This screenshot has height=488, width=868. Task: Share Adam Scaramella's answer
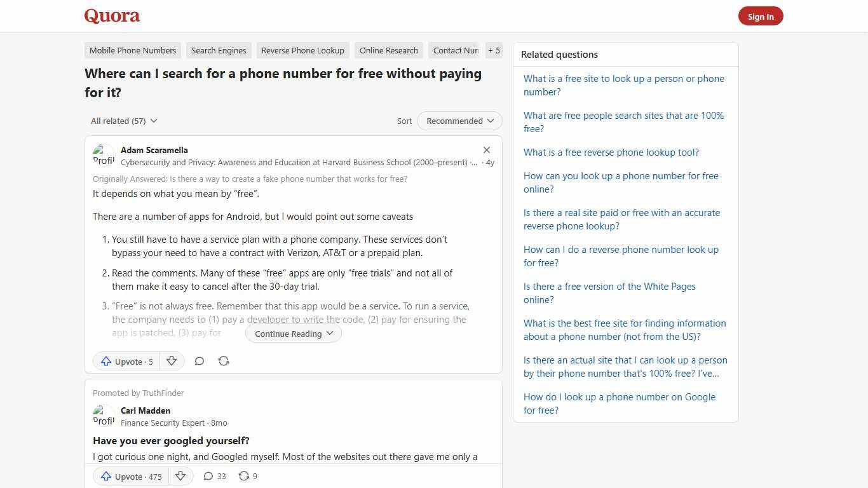coord(224,361)
